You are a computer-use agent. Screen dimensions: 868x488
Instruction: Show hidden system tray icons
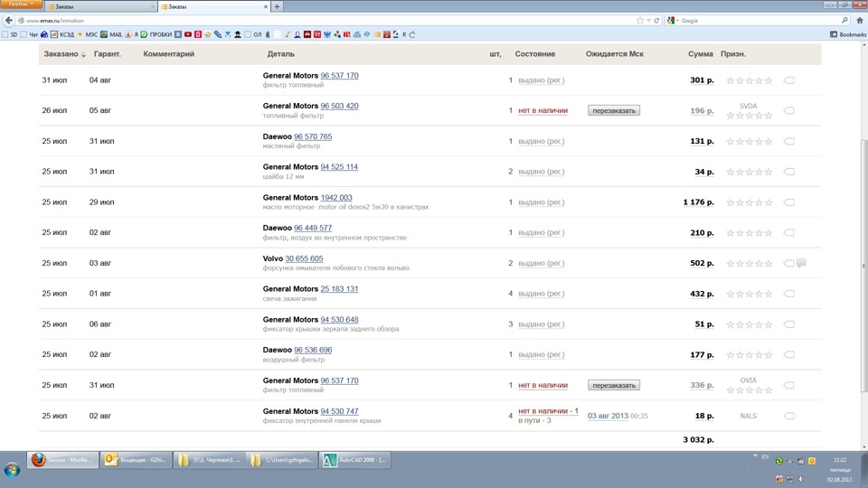coord(754,455)
